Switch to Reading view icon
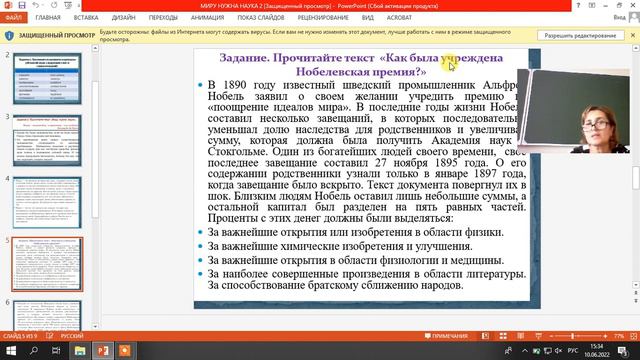640x360 pixels. 520,336
